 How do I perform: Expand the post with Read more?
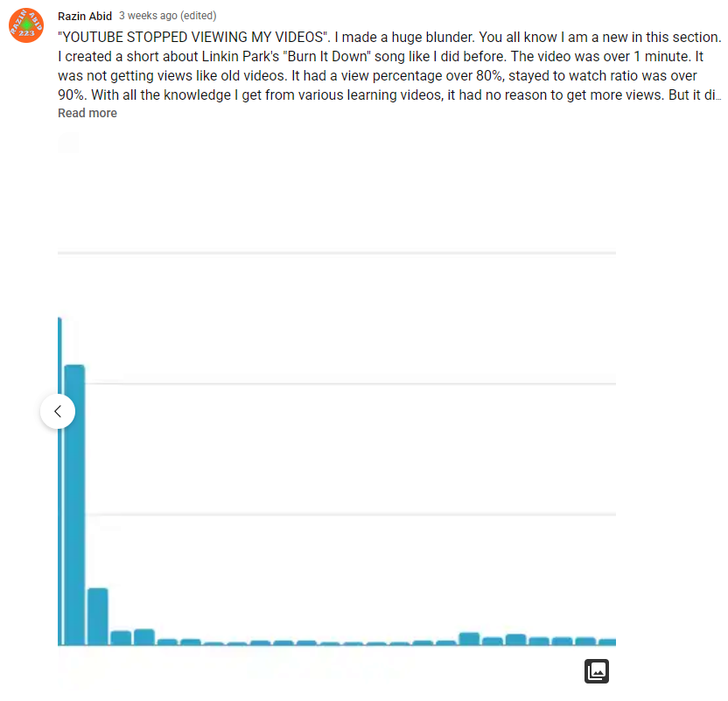pyautogui.click(x=87, y=113)
